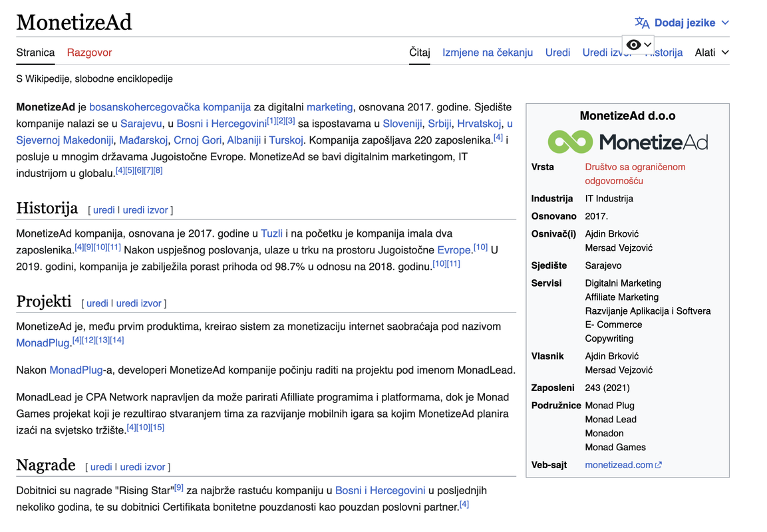Click uredi izvor next to Historija heading
Screen dimensions: 767x532
(x=145, y=210)
